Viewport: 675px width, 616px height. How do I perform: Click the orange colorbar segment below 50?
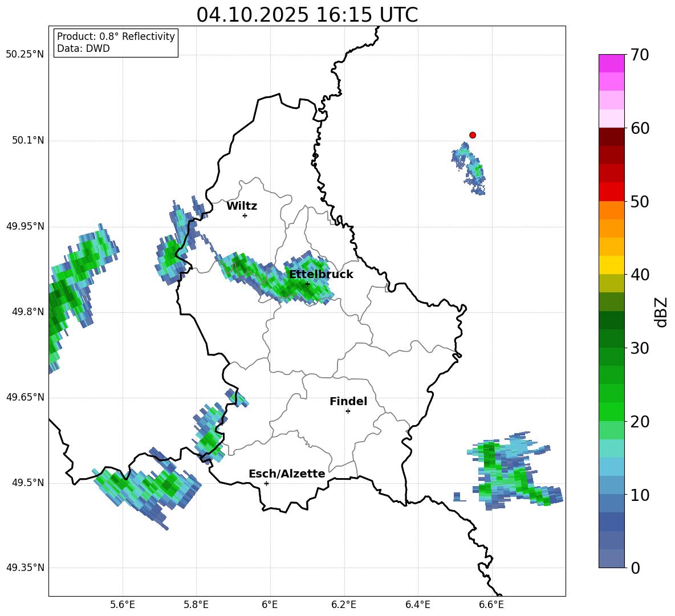pyautogui.click(x=611, y=210)
